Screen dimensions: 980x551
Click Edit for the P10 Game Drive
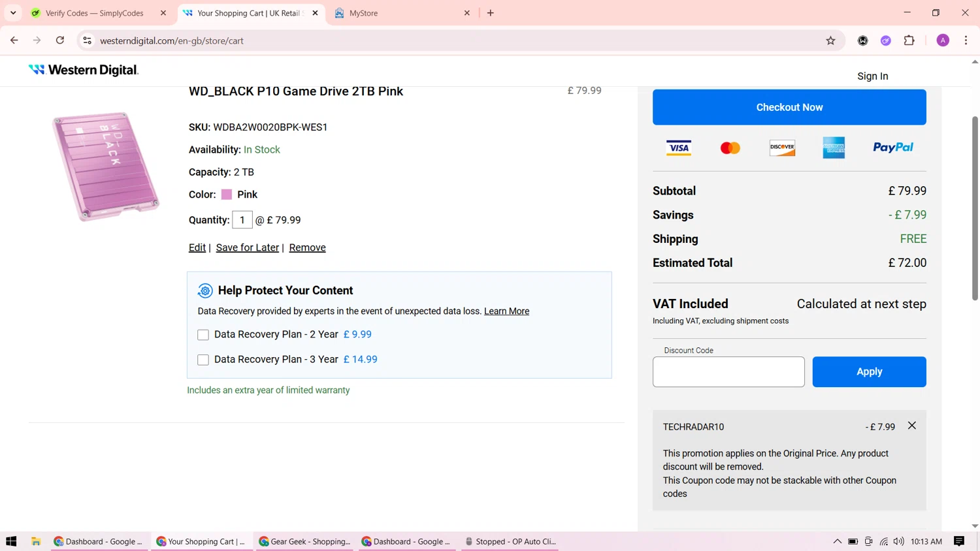click(197, 247)
